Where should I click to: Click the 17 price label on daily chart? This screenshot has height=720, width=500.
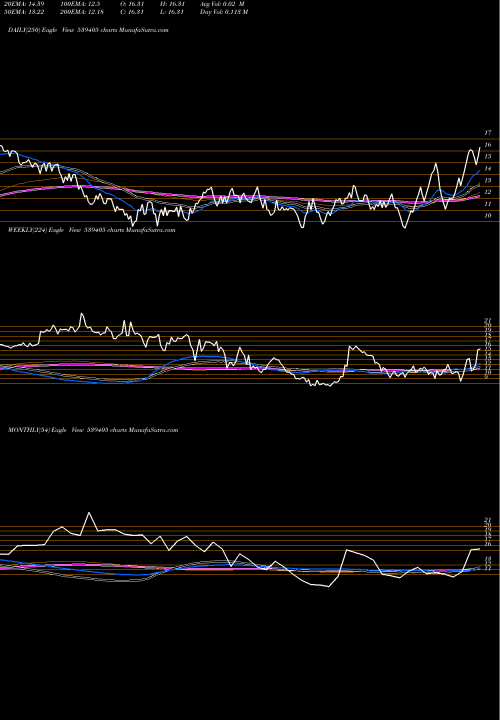(488, 133)
